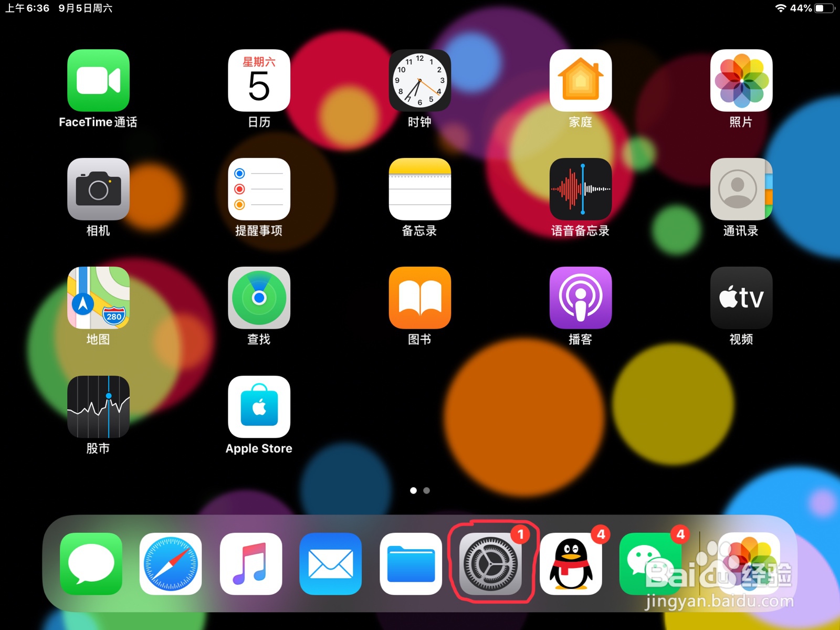Launch the 时钟 clock app
This screenshot has width=840, height=630.
pos(419,80)
